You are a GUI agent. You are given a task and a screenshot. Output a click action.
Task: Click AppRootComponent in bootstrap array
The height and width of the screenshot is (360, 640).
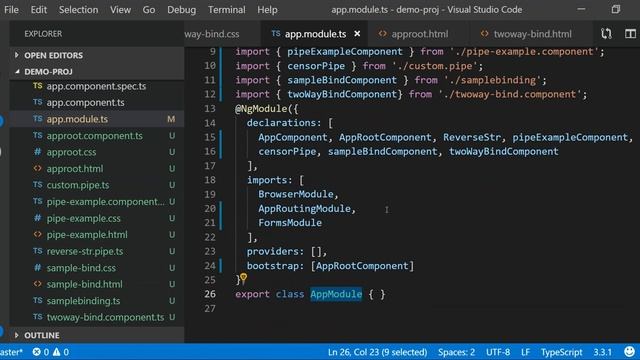[x=362, y=266]
